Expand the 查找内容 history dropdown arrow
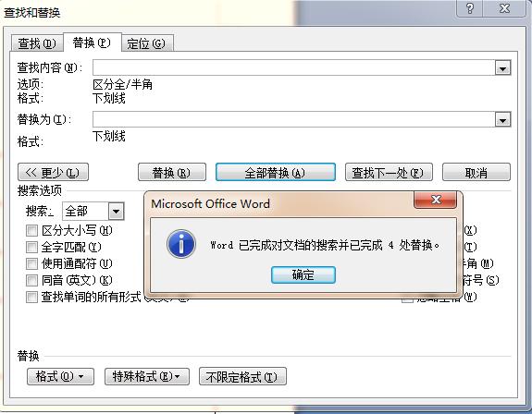532x414 pixels. click(x=502, y=68)
